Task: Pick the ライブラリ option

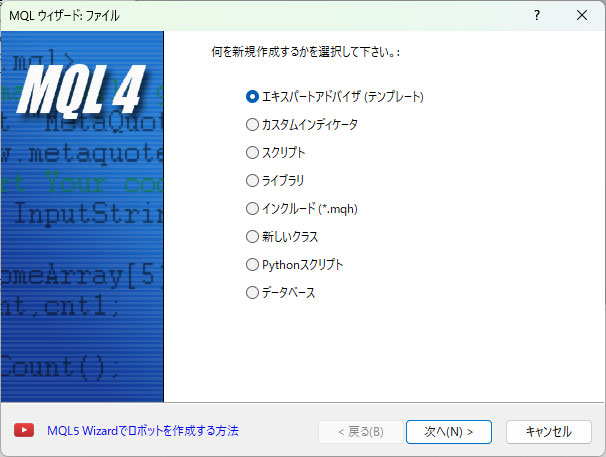Action: click(252, 181)
